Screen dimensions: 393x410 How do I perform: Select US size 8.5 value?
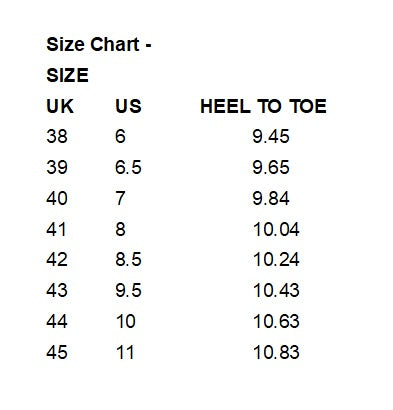pos(128,259)
